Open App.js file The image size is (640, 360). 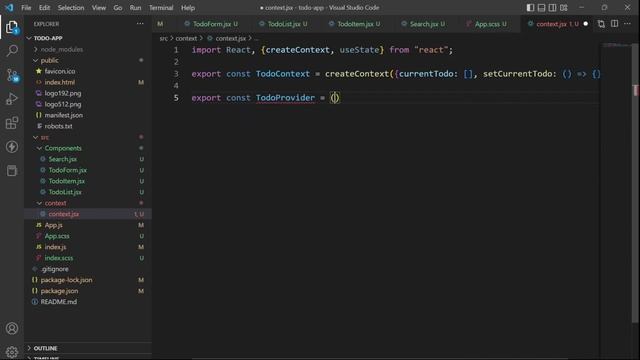coord(53,225)
